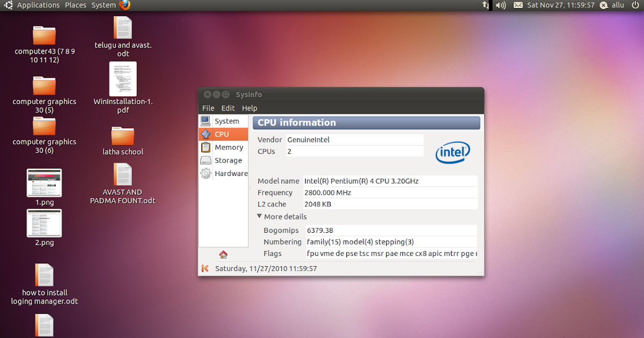The width and height of the screenshot is (644, 338).
Task: Open the Edit menu in Sysinfo
Action: tap(228, 108)
